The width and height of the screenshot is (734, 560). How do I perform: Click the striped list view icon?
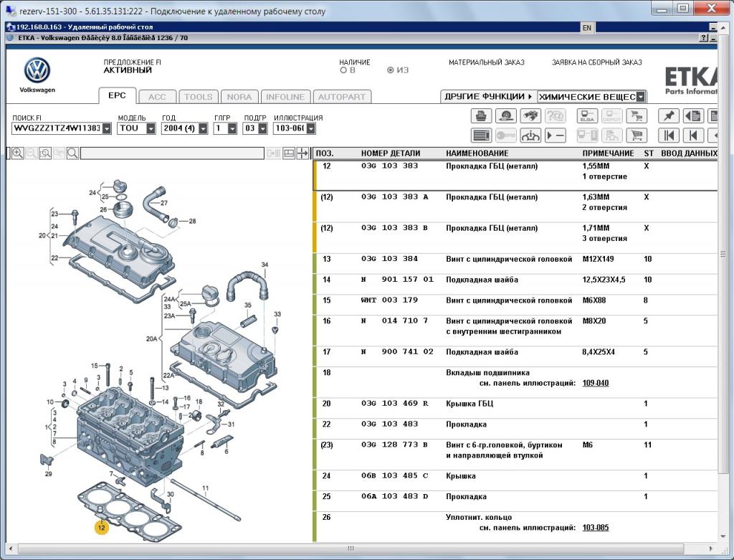(x=481, y=136)
